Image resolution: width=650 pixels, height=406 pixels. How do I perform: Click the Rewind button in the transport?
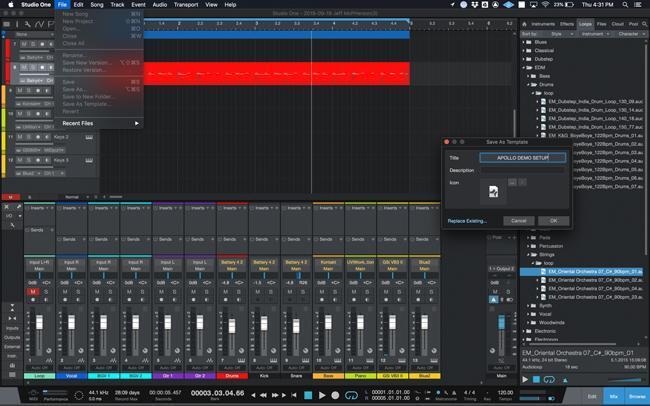point(263,395)
